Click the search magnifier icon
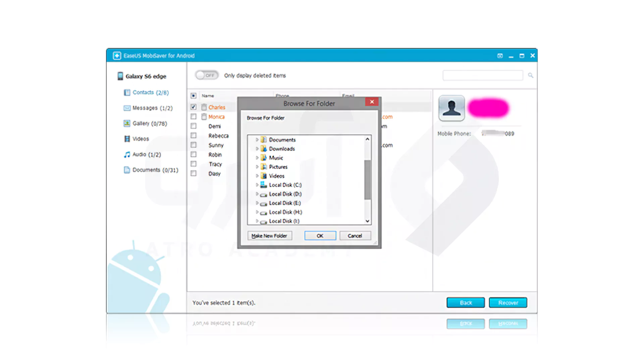 coord(531,75)
